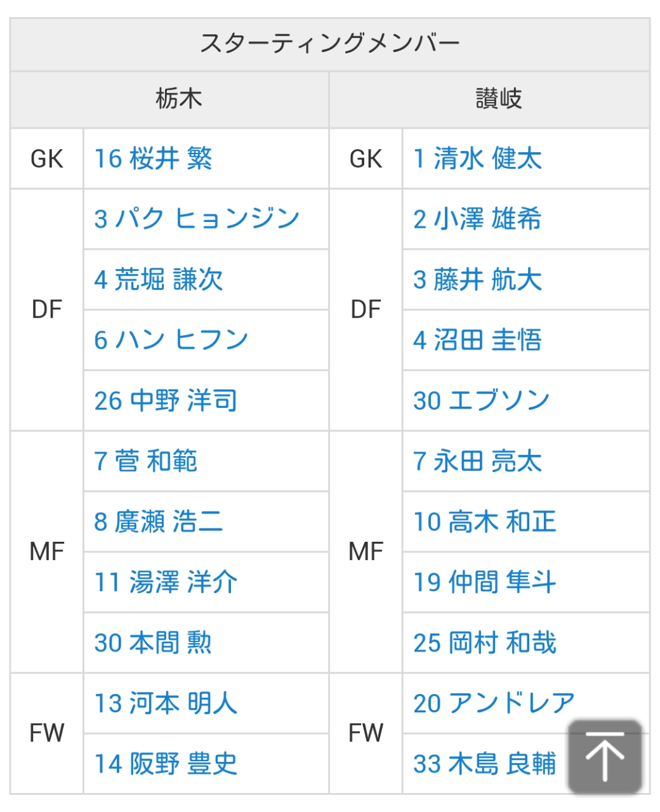Open player 8 廣瀬 浩二

coord(159,522)
